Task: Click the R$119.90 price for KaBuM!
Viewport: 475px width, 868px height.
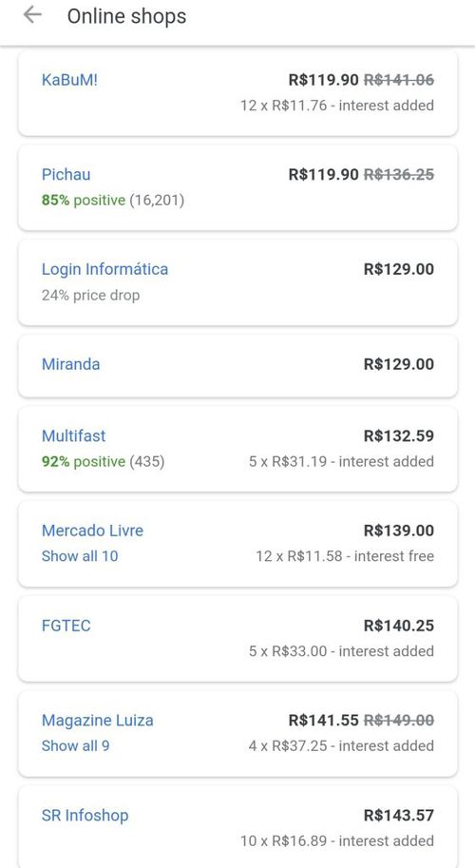Action: 324,80
